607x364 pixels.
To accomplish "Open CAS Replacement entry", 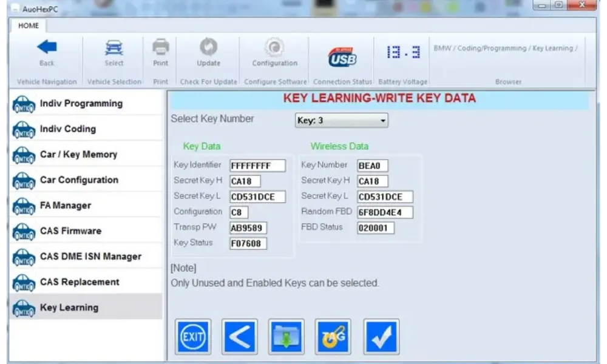I will [86, 282].
